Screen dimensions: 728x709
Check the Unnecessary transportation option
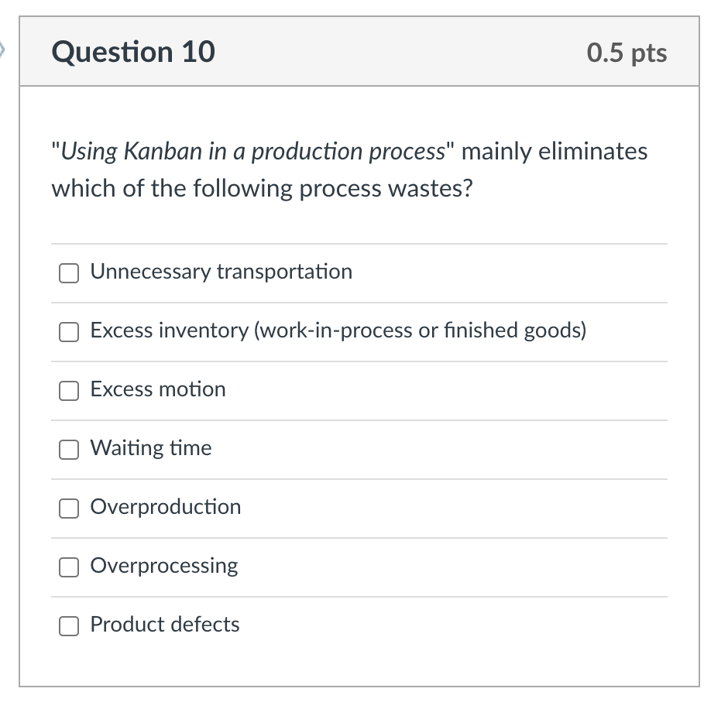[x=68, y=272]
